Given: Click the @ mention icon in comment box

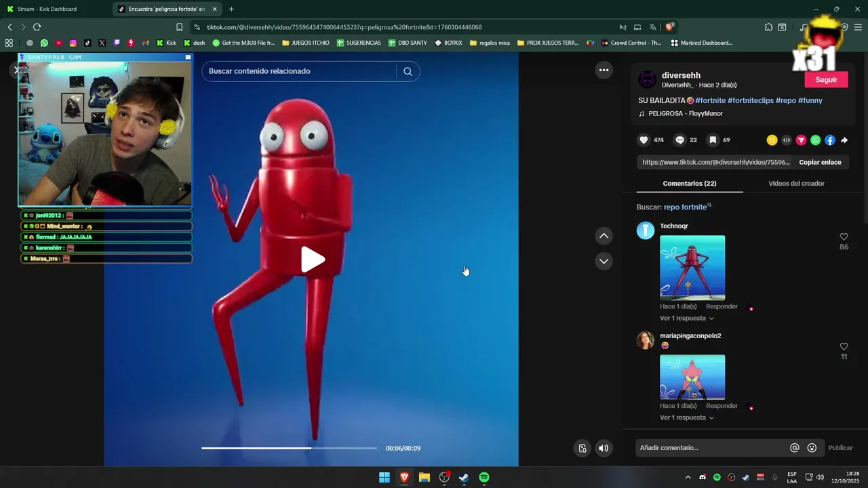Looking at the screenshot, I should tap(795, 448).
